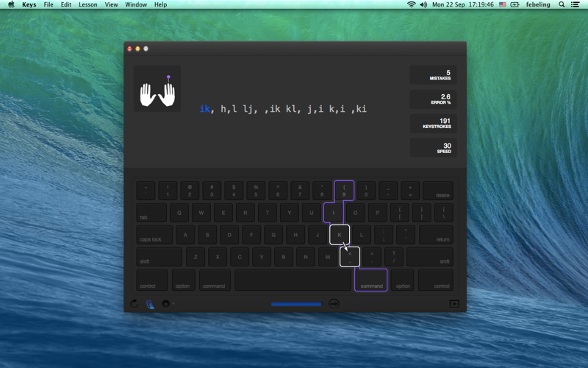This screenshot has width=588, height=368.
Task: Click the Mistakes counter panel
Action: (433, 75)
